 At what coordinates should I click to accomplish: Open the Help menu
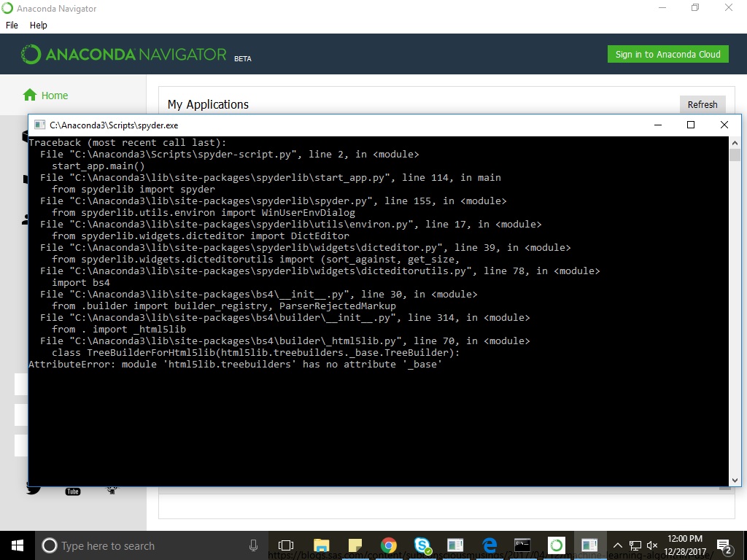39,25
